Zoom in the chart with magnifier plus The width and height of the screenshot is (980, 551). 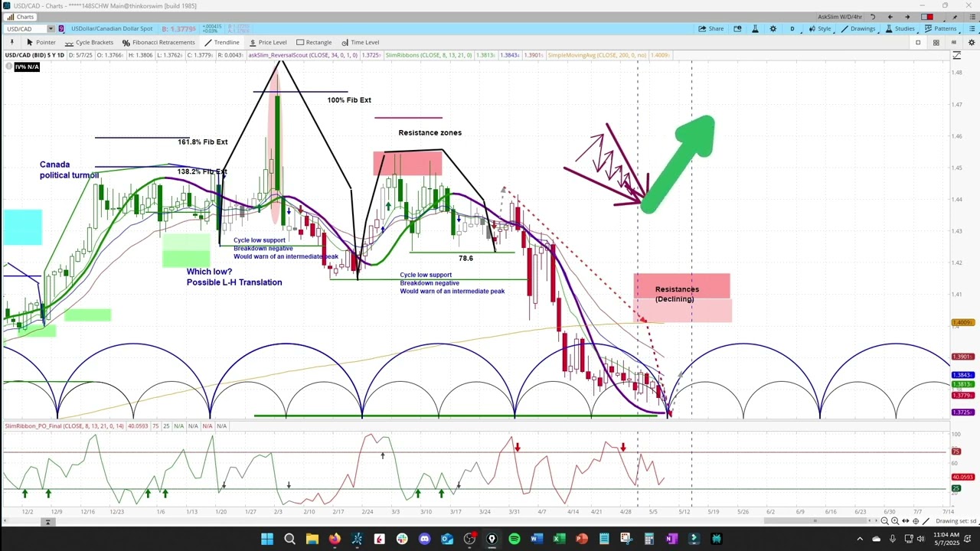(895, 521)
